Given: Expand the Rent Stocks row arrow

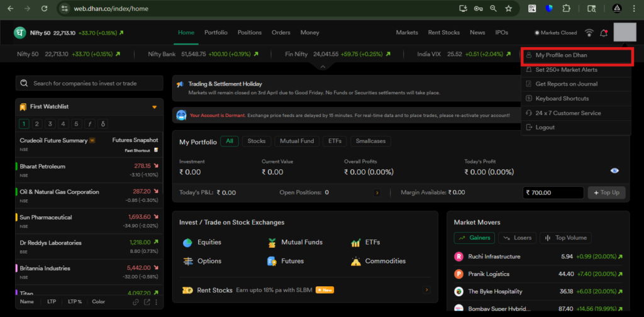Looking at the screenshot, I should (x=426, y=290).
